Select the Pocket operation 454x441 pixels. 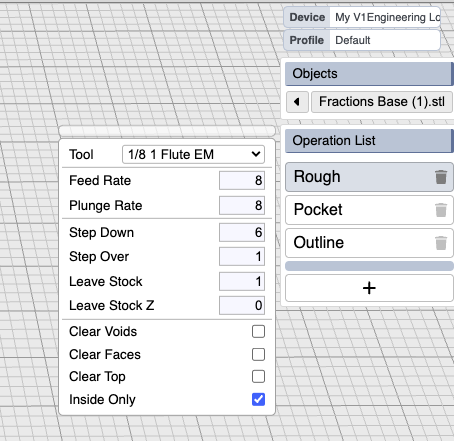pos(360,210)
